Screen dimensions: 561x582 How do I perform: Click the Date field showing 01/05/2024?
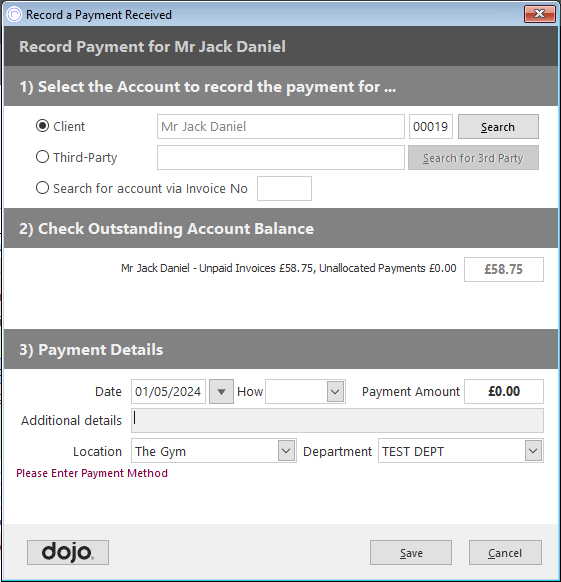[x=168, y=391]
